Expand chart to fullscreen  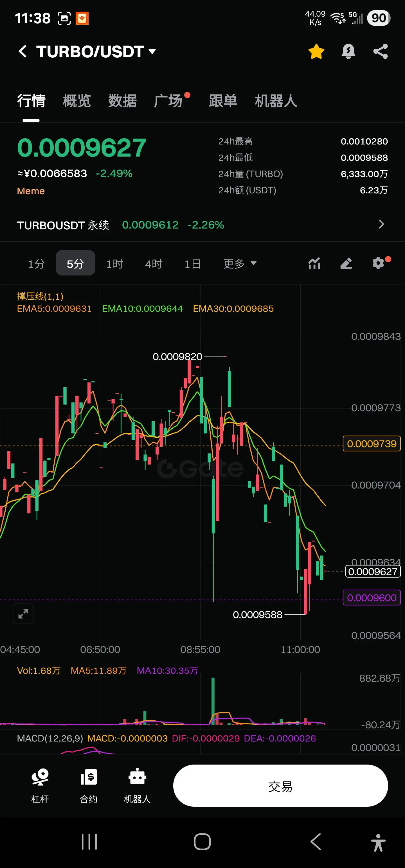point(23,614)
